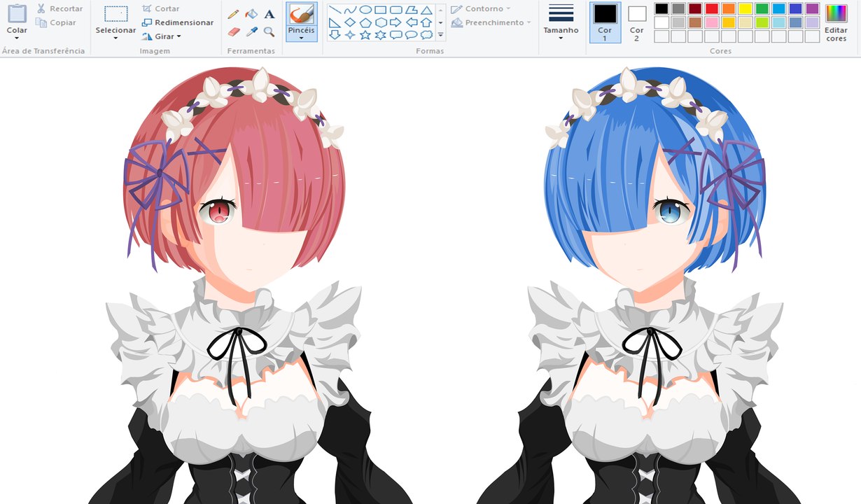Pick the black color swatch

tap(661, 9)
